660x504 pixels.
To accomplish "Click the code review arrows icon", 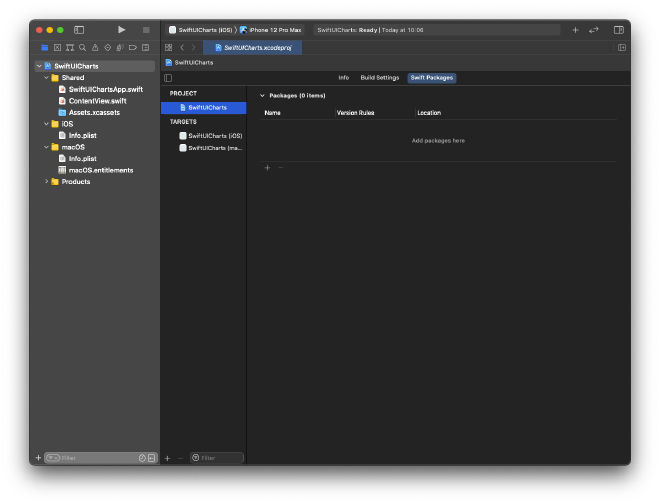I will (594, 30).
